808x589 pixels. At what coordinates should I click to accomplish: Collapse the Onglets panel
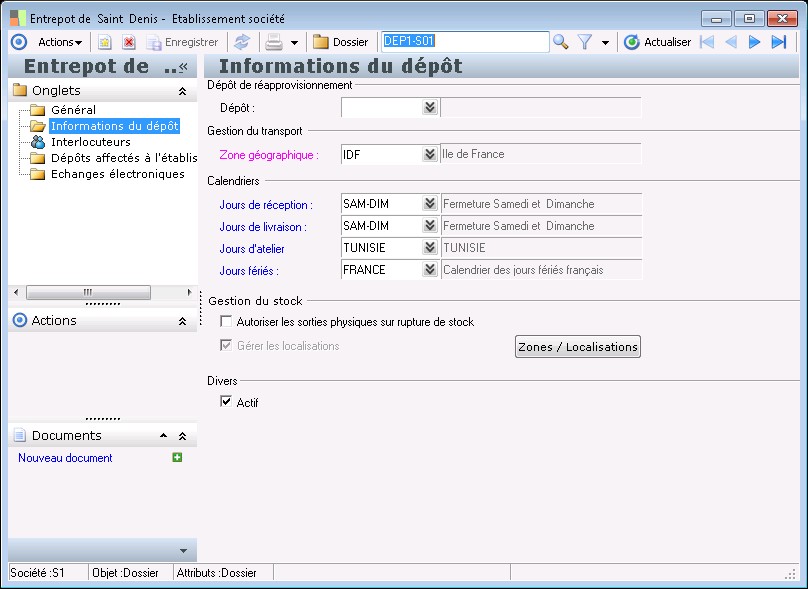coord(182,91)
